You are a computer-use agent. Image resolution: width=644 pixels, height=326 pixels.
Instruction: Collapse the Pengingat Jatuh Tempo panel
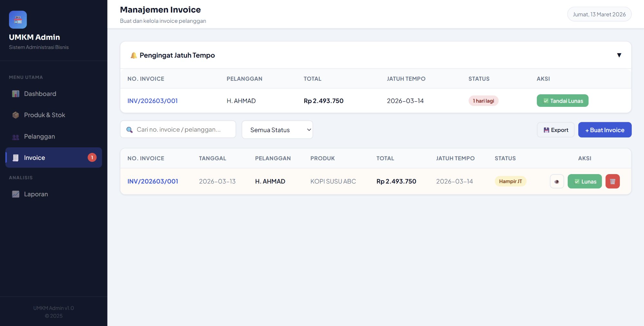tap(620, 55)
